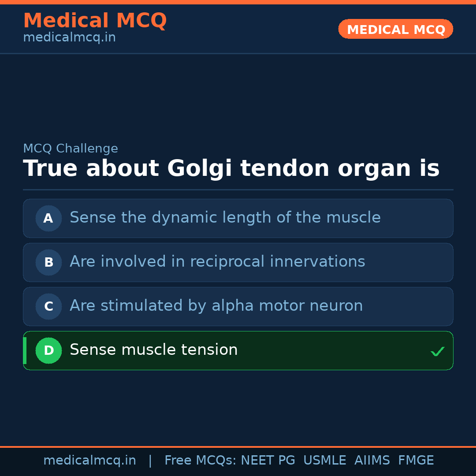Pick 'Are stimulated by alpha motor neuron'
Screen dimensions: 476x476
[216, 306]
